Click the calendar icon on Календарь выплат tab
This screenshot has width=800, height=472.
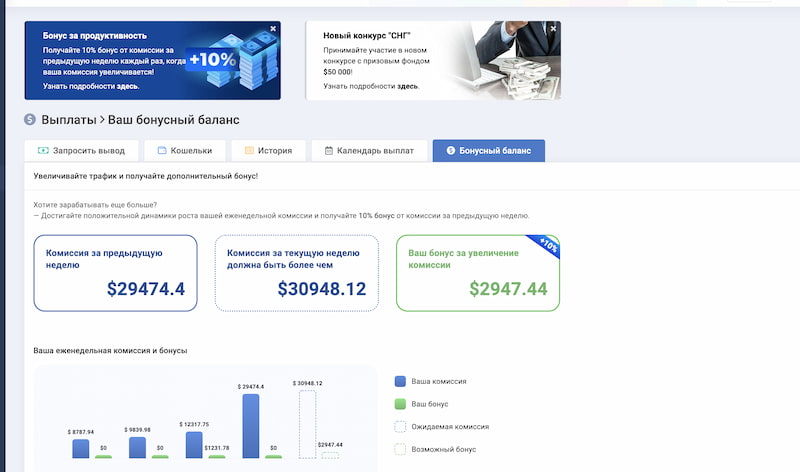(328, 151)
